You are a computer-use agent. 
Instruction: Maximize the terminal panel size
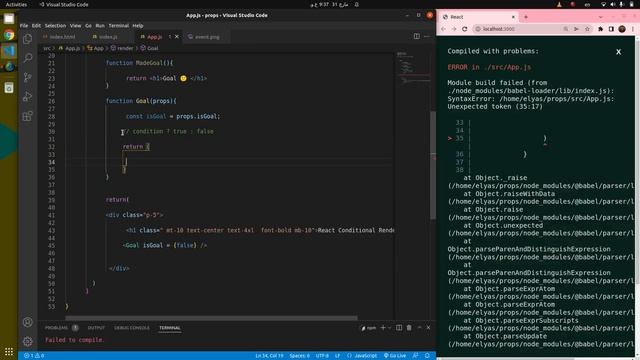419,328
